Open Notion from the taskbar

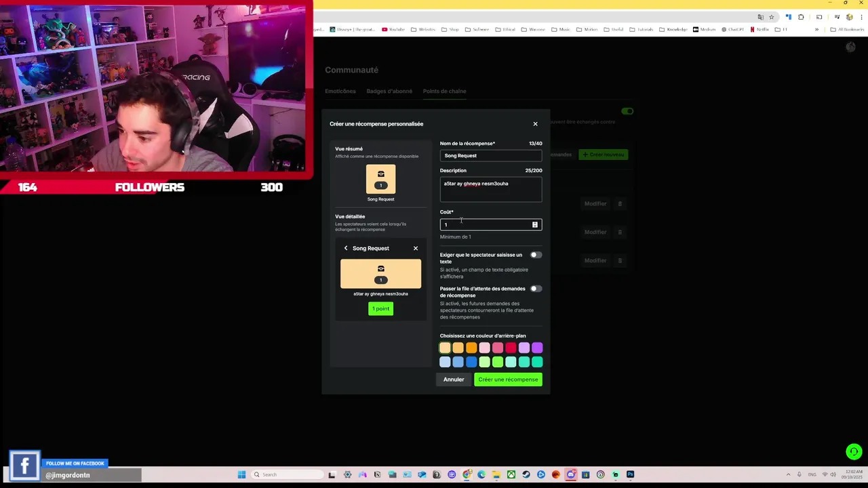click(x=378, y=474)
